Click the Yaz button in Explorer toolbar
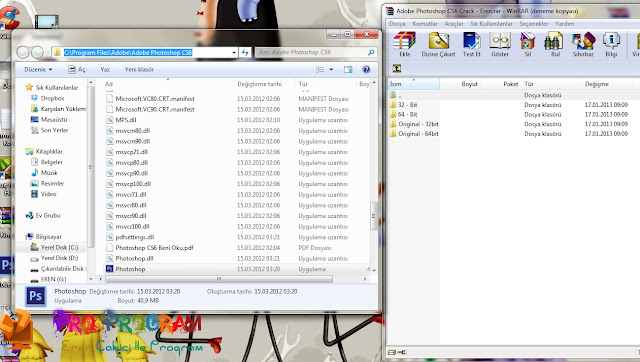This screenshot has width=640, height=362. pos(105,69)
